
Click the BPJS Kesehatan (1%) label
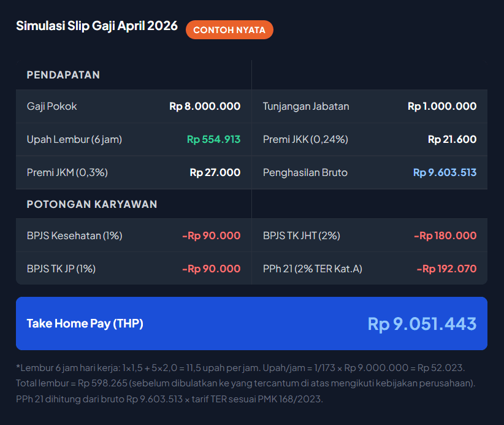coord(75,235)
